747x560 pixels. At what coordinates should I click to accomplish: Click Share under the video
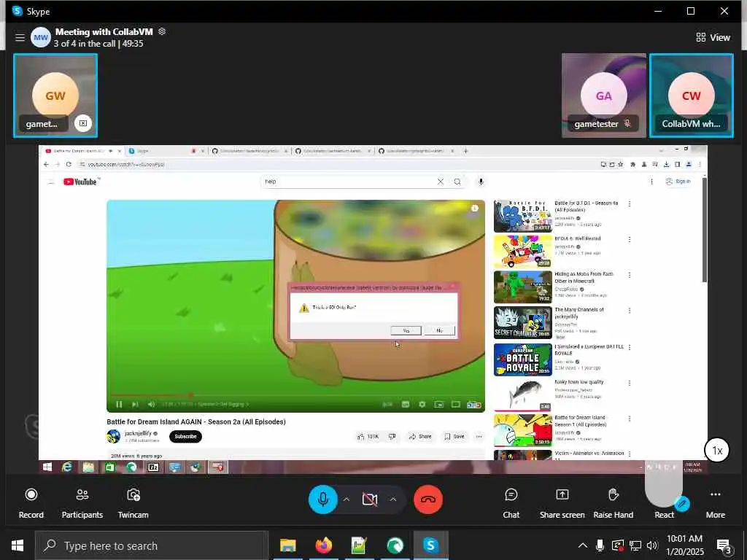420,436
